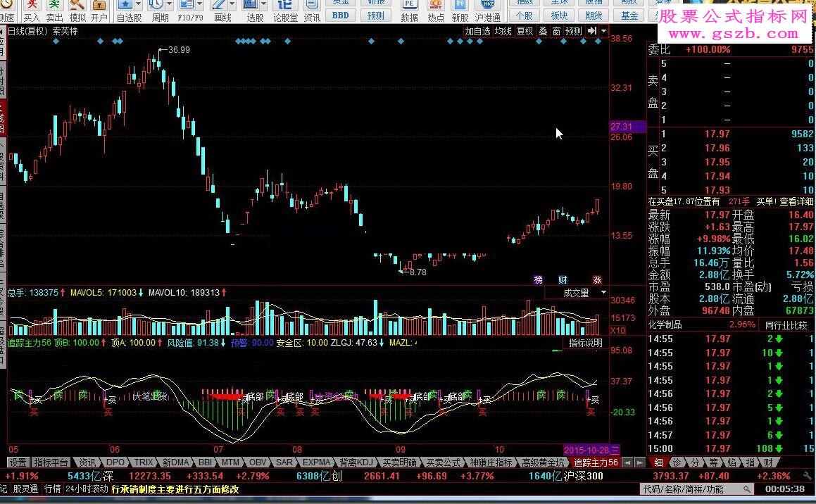
Task: Switch to the MTM indicator tab
Action: [230, 462]
